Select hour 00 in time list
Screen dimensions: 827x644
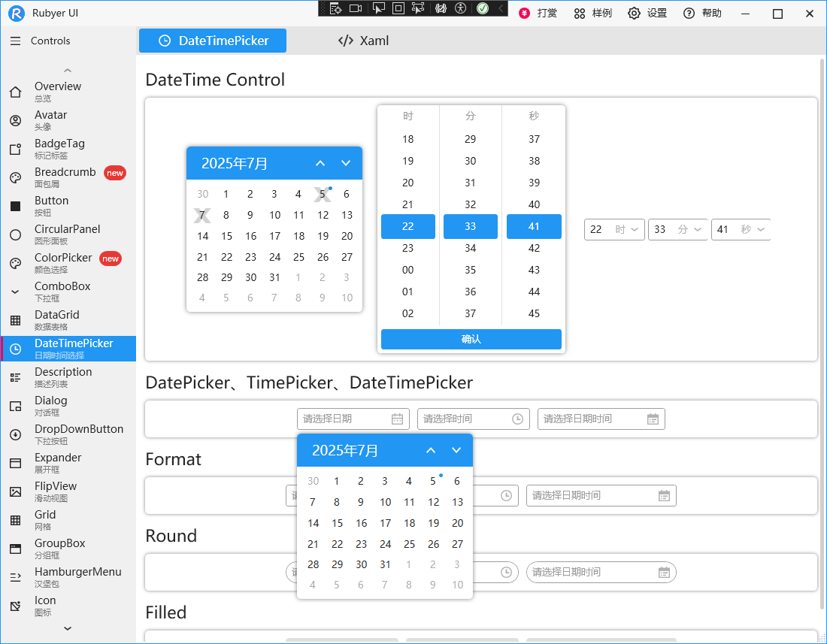407,270
